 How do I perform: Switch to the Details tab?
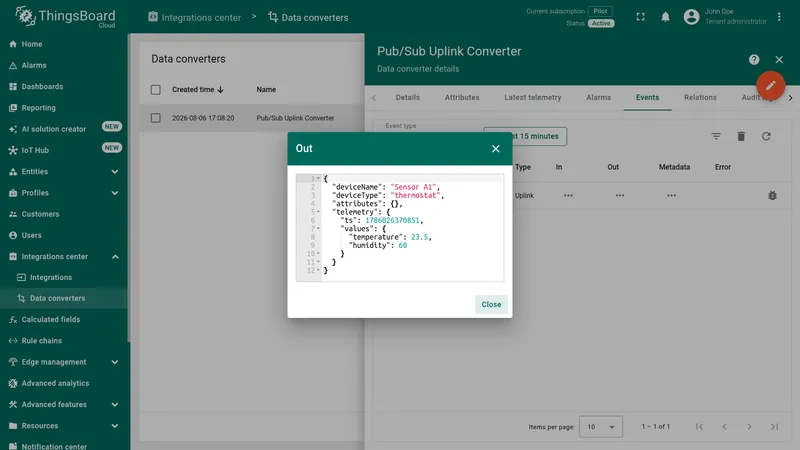[408, 97]
